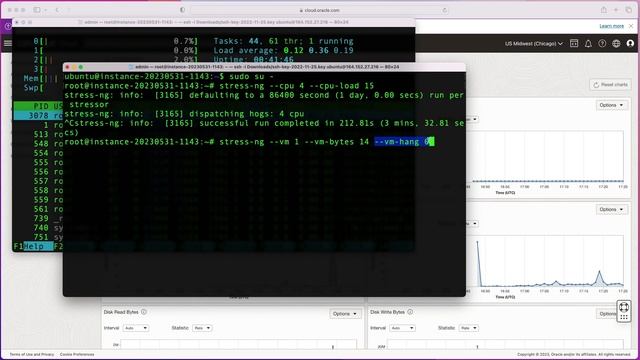Open the help question mark icon
Image resolution: width=640 pixels, height=360 pixels.
click(602, 43)
